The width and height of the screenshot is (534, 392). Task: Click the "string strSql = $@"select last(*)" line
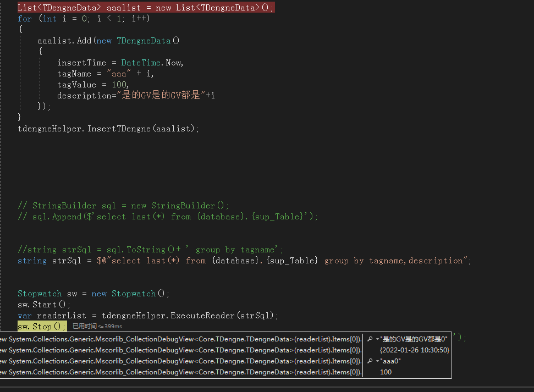(x=245, y=261)
